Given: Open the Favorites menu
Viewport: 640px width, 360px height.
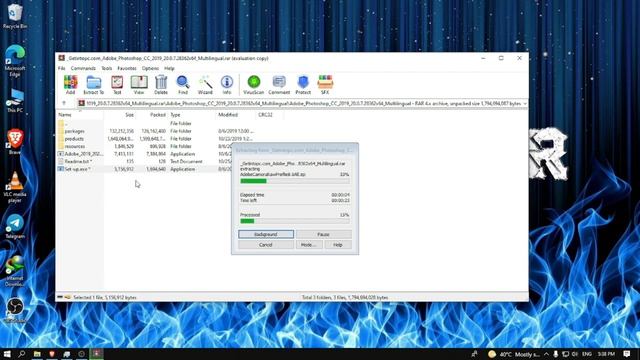Looking at the screenshot, I should (127, 68).
